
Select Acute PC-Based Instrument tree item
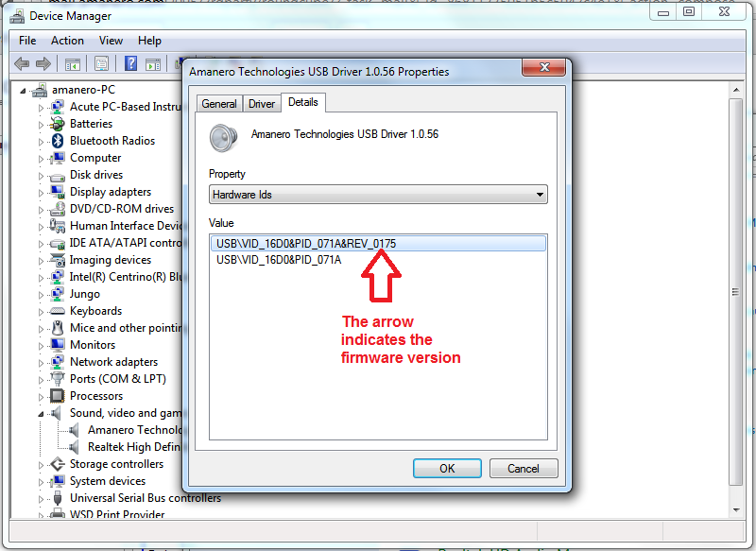tap(126, 107)
